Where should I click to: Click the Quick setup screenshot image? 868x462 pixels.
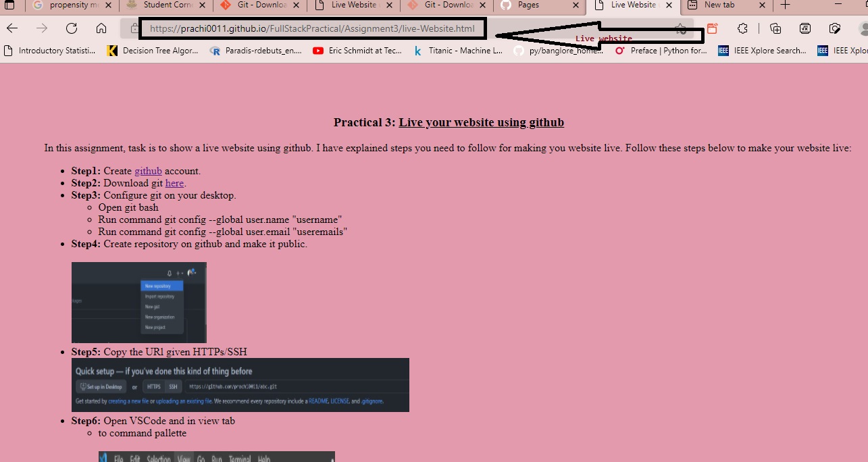(x=240, y=385)
